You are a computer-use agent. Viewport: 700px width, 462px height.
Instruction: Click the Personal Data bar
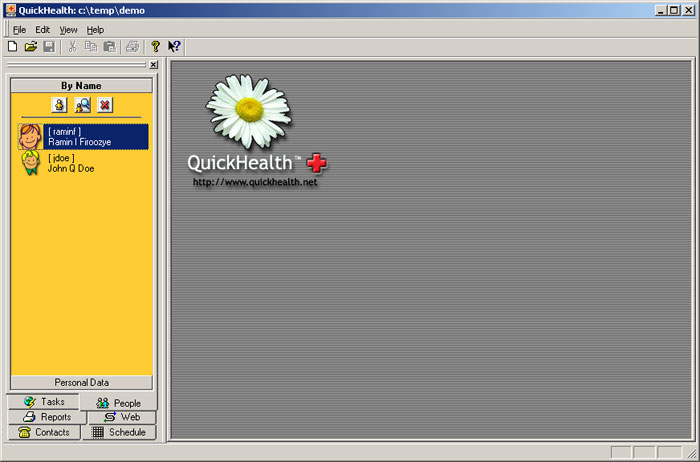[81, 382]
